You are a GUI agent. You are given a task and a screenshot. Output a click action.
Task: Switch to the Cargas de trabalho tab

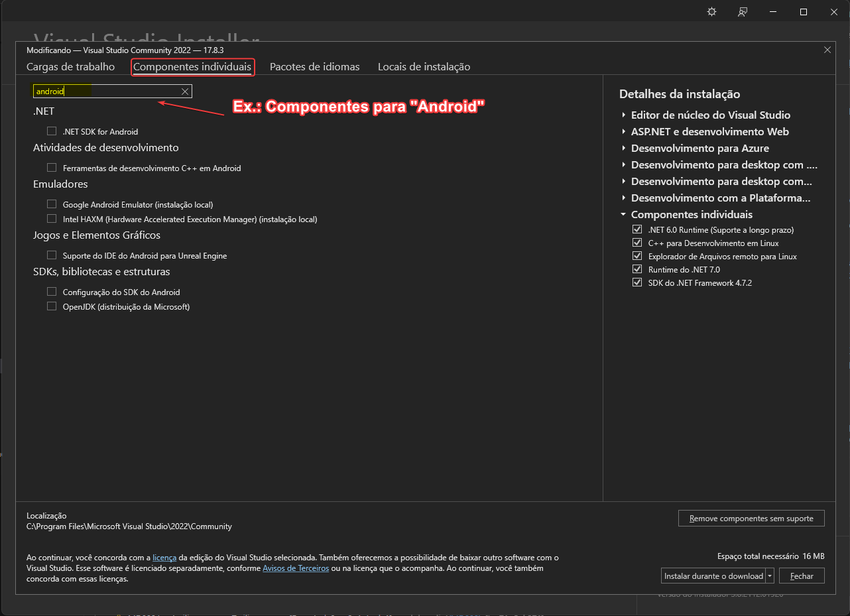coord(70,66)
